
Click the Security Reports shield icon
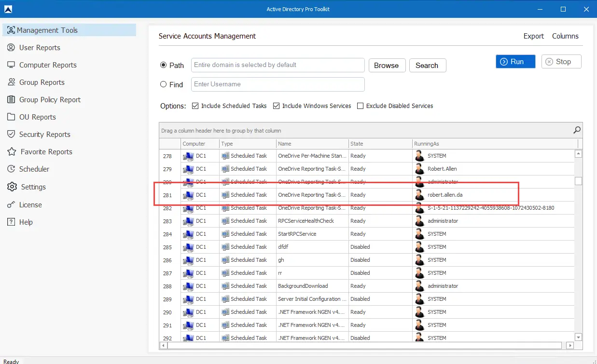[11, 134]
